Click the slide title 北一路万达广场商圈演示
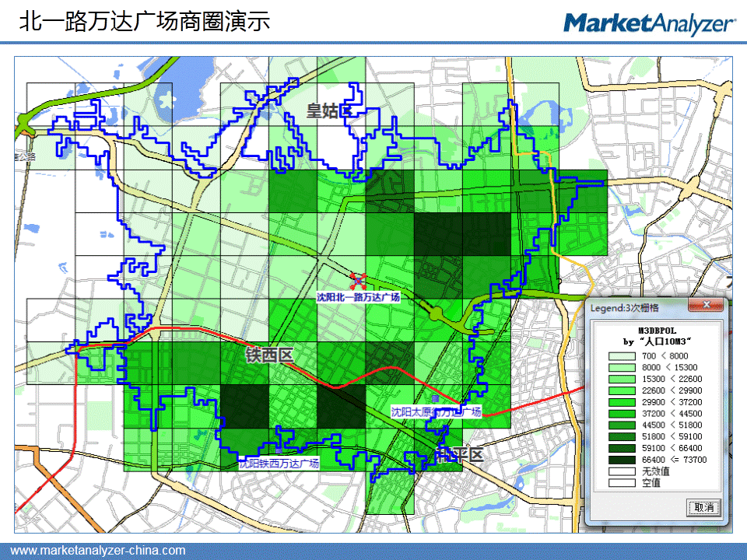 pos(145,22)
